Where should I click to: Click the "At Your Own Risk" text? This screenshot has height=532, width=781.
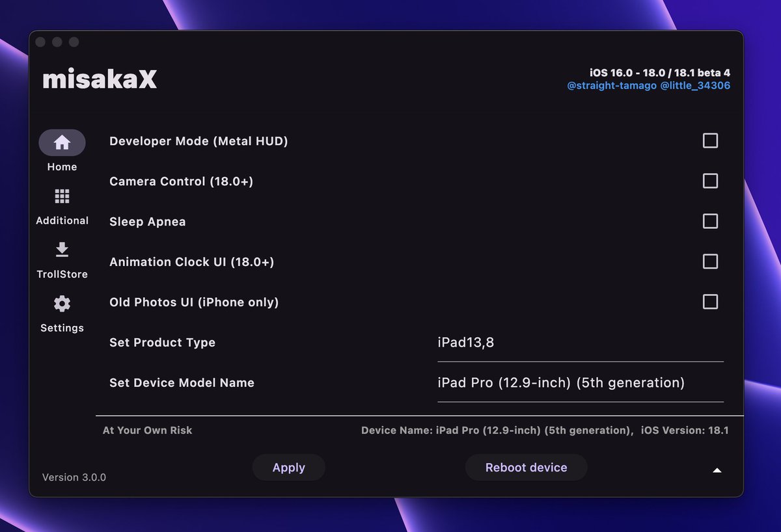[148, 431]
